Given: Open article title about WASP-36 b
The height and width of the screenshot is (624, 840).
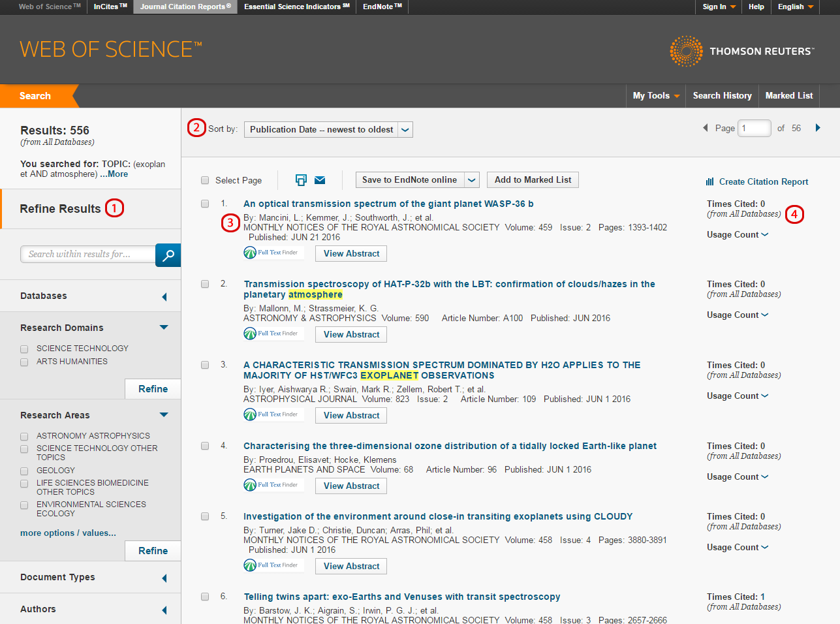Looking at the screenshot, I should [388, 204].
